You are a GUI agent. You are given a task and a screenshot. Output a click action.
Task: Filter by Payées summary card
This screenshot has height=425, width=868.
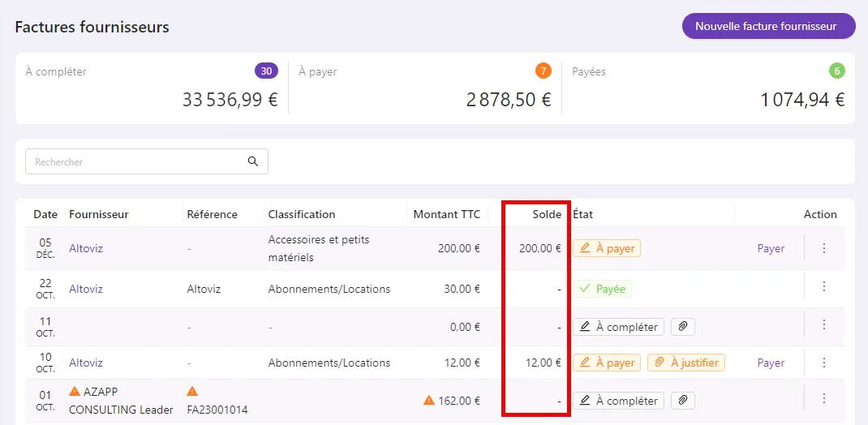pos(708,88)
